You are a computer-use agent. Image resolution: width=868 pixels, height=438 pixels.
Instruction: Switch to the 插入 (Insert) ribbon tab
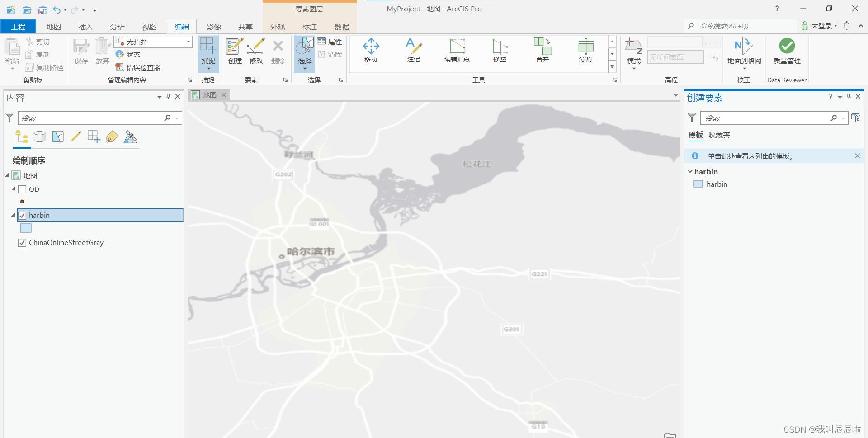click(x=85, y=27)
